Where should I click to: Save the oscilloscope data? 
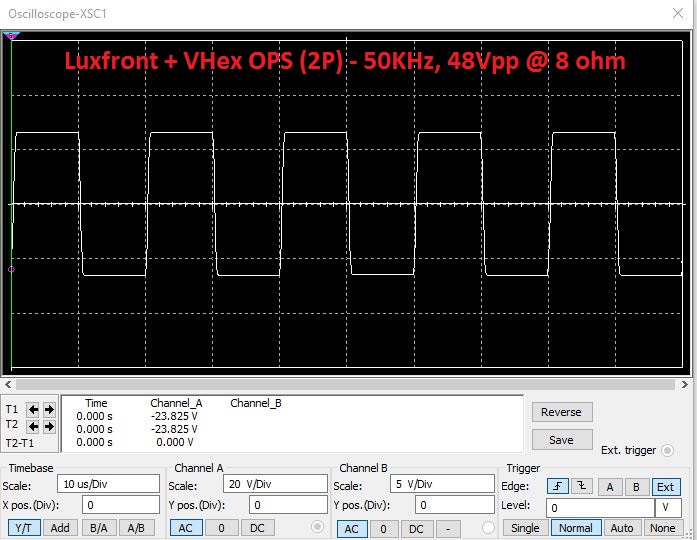(x=562, y=440)
